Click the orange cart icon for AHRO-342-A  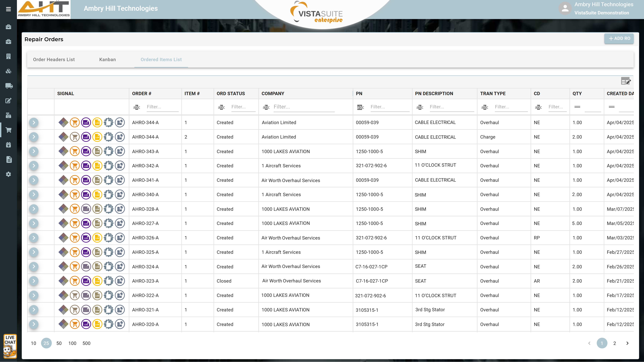(x=74, y=166)
